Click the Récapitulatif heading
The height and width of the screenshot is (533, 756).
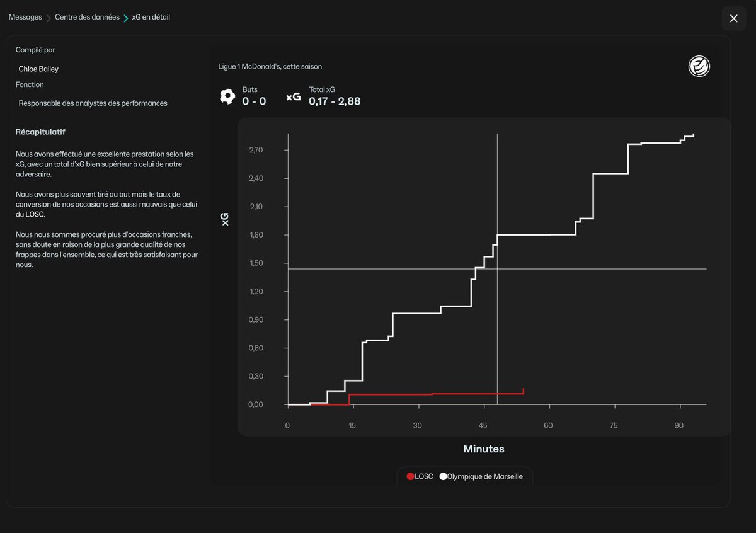coord(40,132)
